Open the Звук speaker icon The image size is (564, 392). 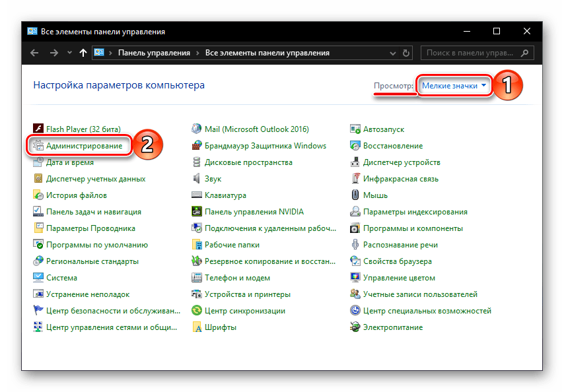pos(197,179)
